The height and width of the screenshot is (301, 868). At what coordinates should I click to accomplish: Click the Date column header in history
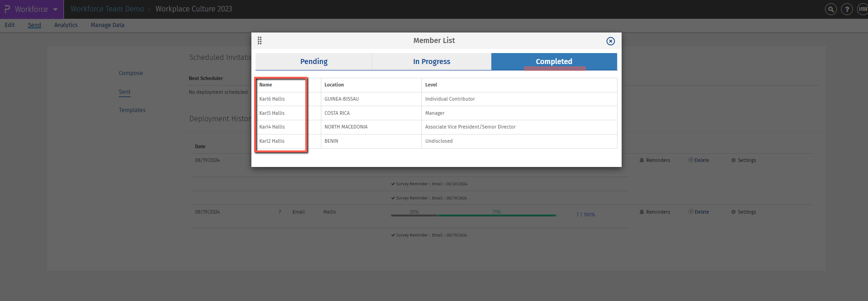(x=200, y=146)
